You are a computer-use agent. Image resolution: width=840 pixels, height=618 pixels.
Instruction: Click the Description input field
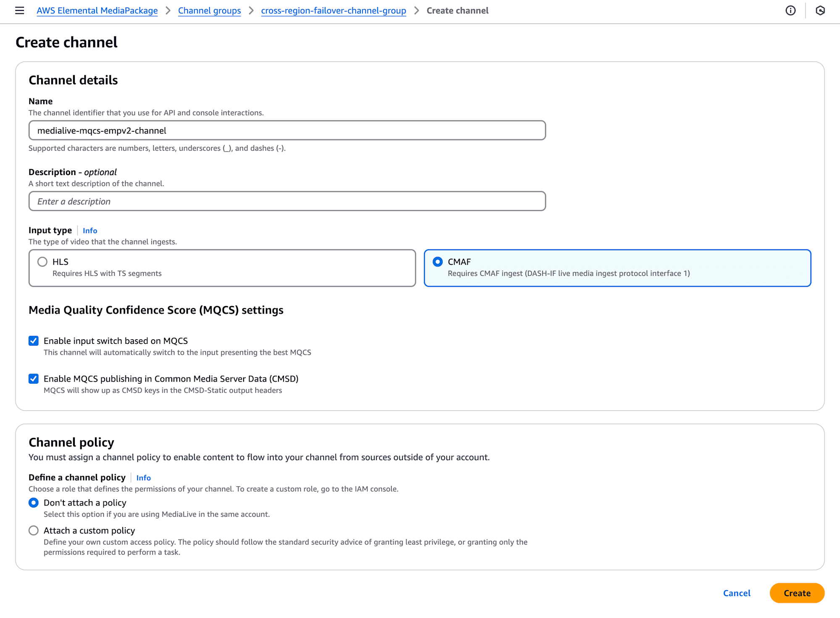[287, 201]
